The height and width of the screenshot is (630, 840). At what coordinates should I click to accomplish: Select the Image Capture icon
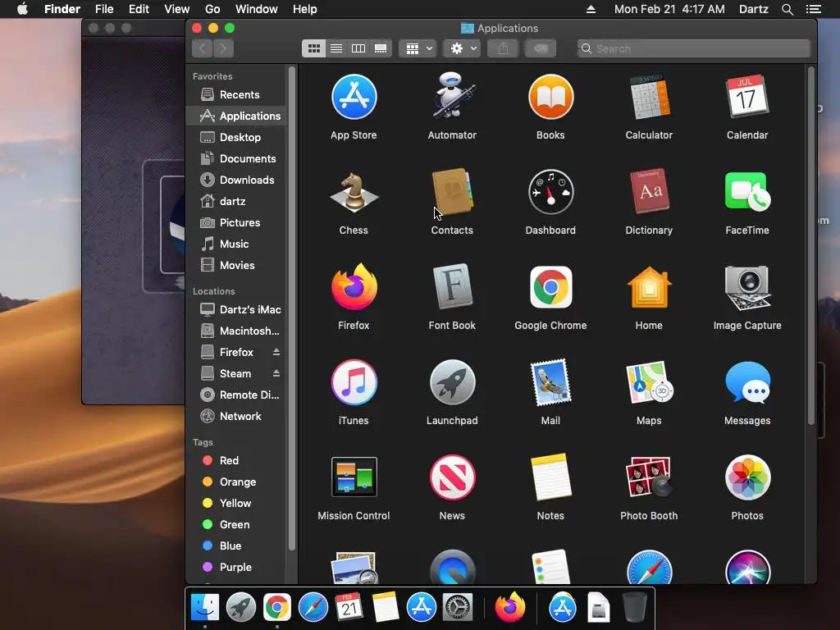point(747,287)
